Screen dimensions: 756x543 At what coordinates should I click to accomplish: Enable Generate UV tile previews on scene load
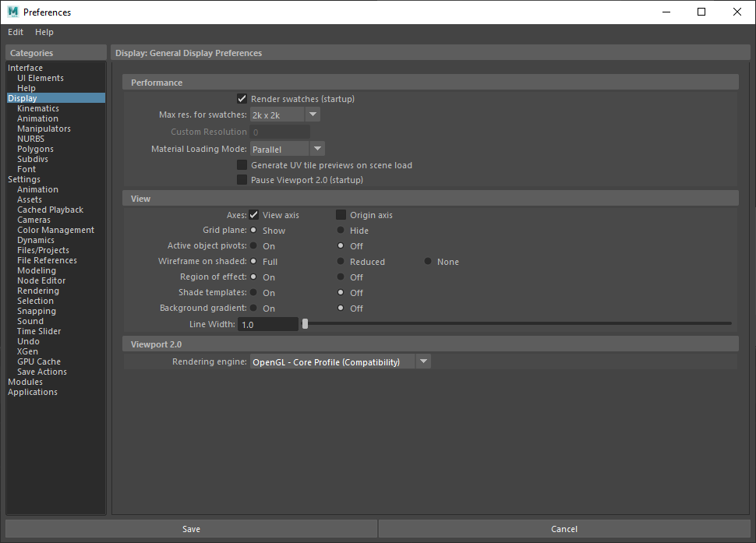(242, 165)
